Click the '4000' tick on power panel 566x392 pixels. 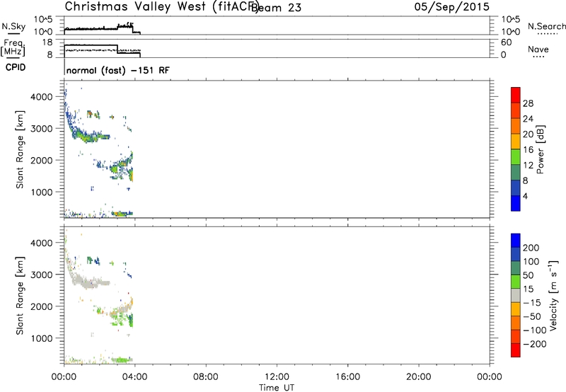[42, 97]
